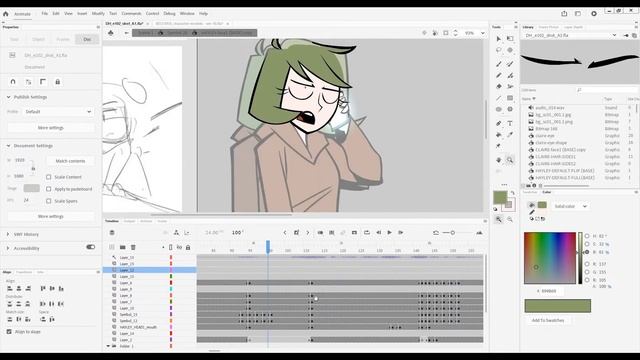Collapse the Publish Settings section

[x=9, y=97]
